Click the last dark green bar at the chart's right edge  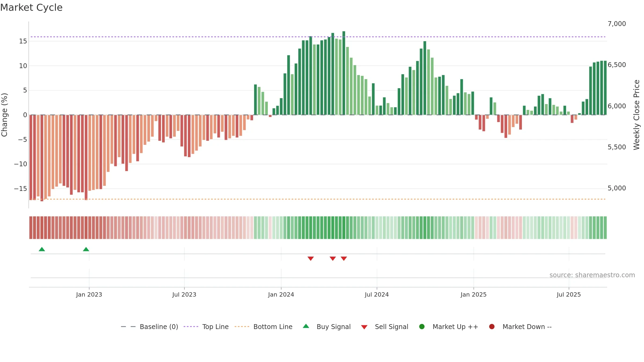click(x=605, y=88)
